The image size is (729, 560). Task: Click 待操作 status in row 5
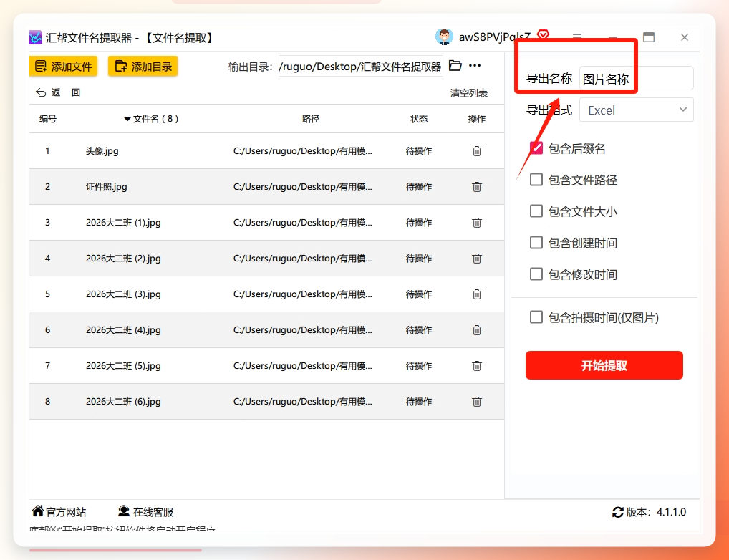pos(419,294)
